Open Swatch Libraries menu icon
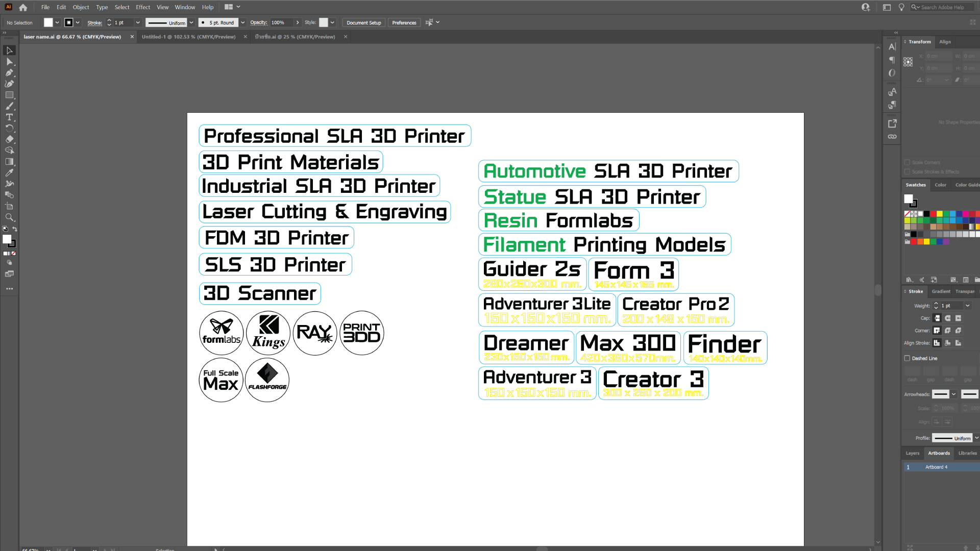This screenshot has height=551, width=980. click(x=910, y=280)
